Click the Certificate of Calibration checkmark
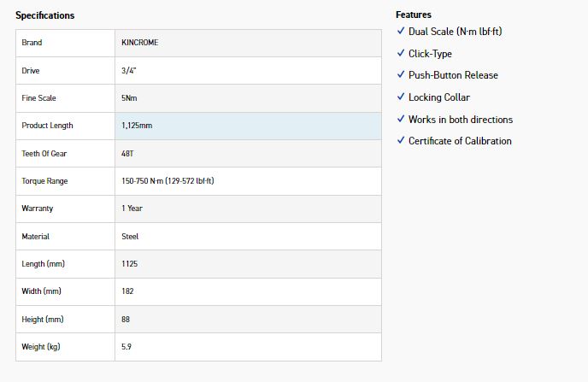This screenshot has height=382, width=588. (x=401, y=140)
